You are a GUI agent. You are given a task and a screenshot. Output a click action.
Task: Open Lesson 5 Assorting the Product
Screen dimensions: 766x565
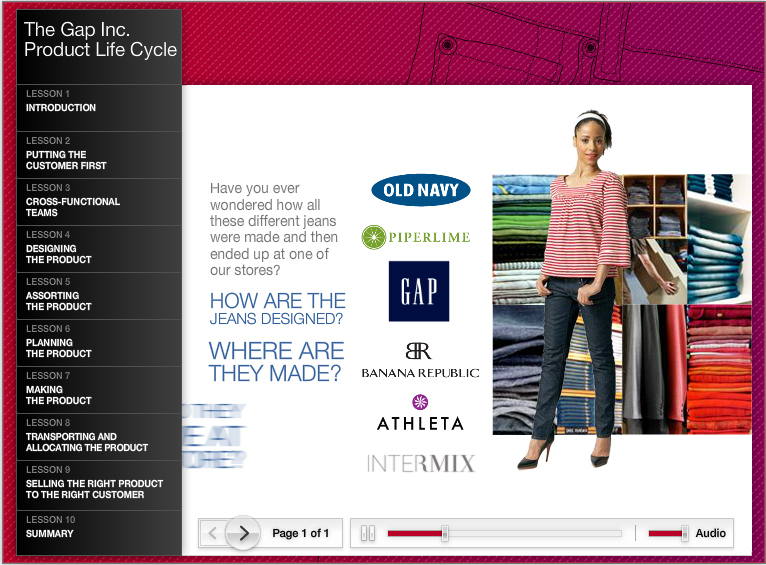tap(99, 296)
